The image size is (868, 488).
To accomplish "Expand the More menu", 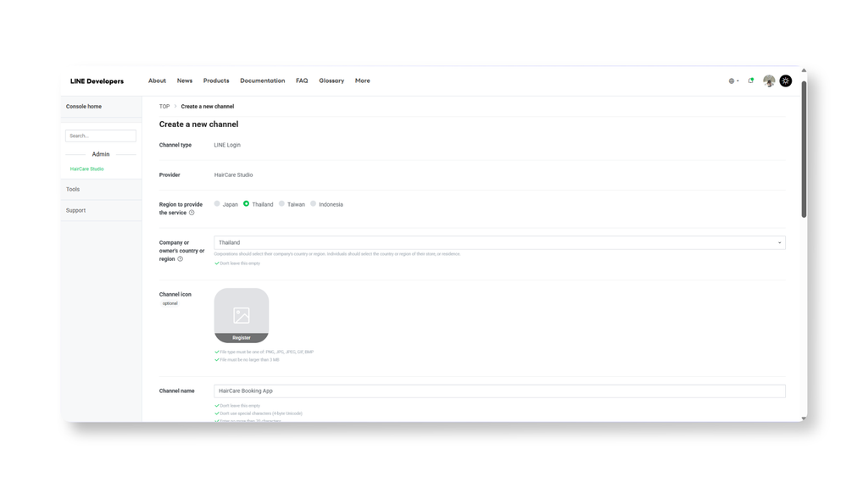I will 363,80.
